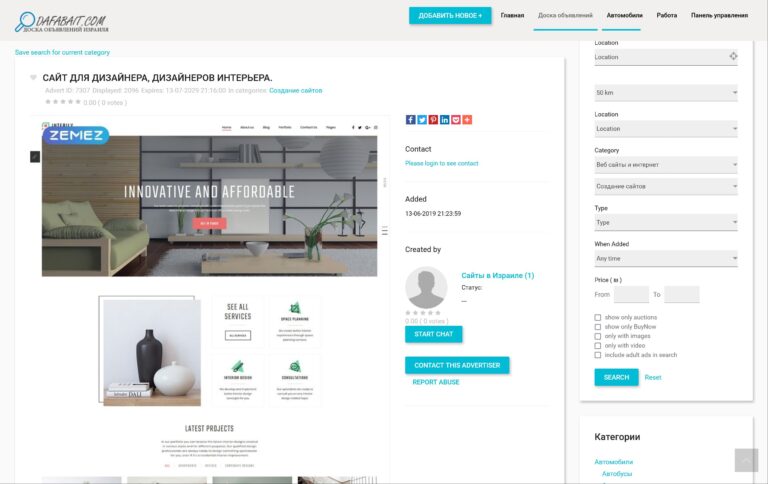Share the advert on LinkedIn
The width and height of the screenshot is (768, 484).
[444, 120]
